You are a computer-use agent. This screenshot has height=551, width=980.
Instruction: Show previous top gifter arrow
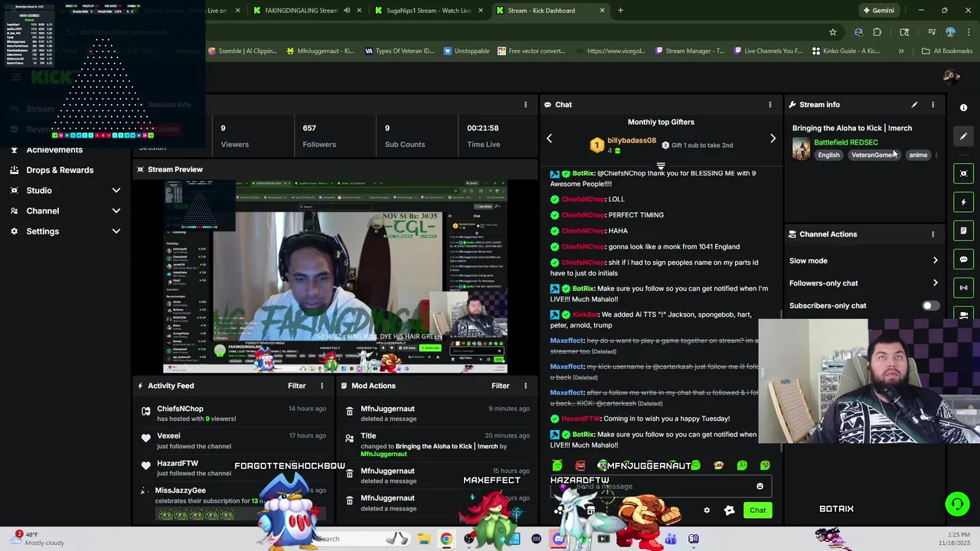(549, 139)
